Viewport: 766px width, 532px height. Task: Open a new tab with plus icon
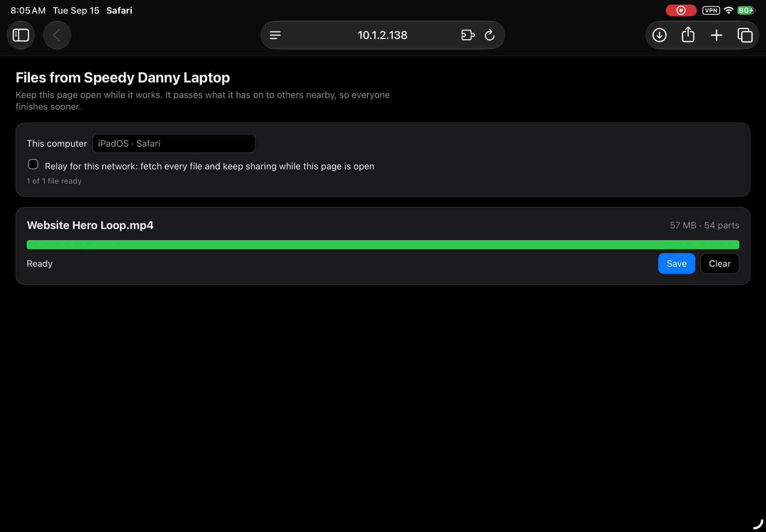coord(717,35)
